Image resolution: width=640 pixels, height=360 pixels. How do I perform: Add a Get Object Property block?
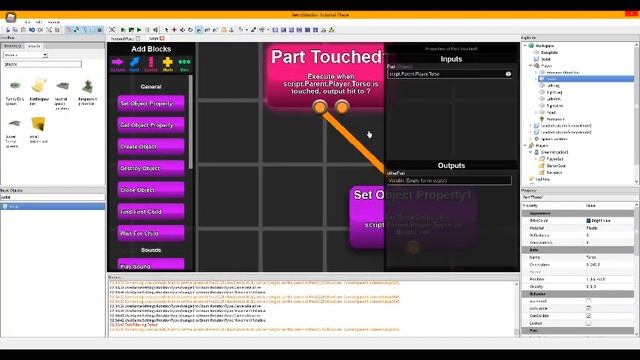point(151,125)
